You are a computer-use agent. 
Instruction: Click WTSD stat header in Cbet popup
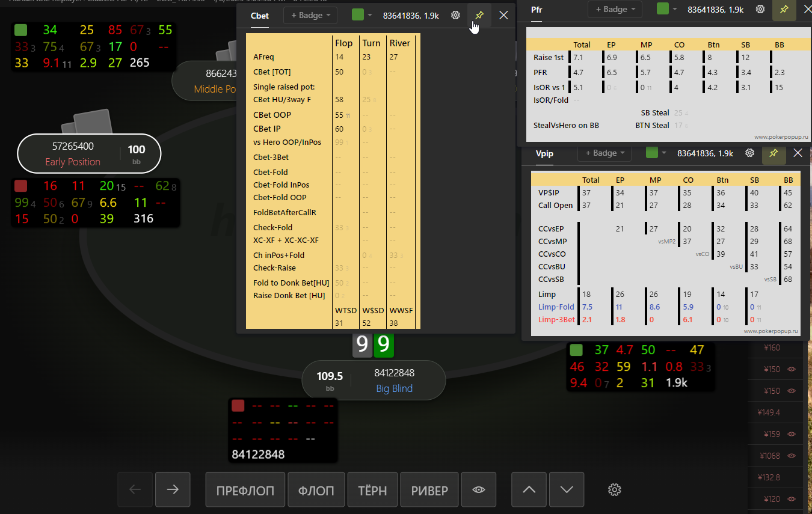coord(346,310)
